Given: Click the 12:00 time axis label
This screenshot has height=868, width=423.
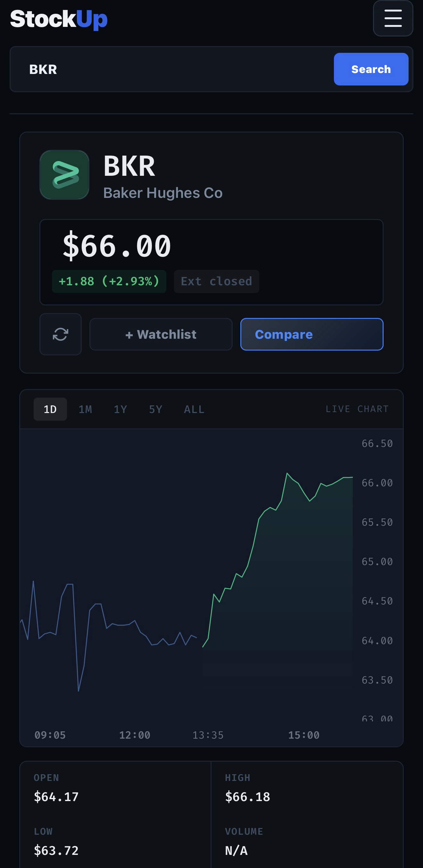Looking at the screenshot, I should point(135,735).
